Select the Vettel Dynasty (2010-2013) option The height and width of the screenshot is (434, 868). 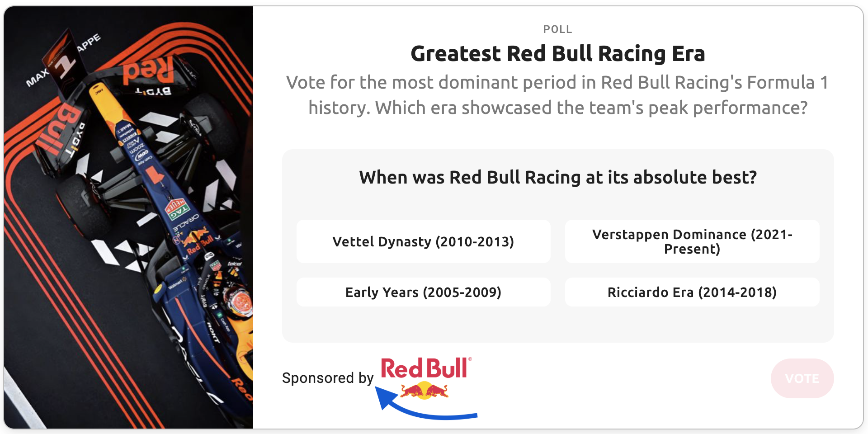(x=423, y=242)
